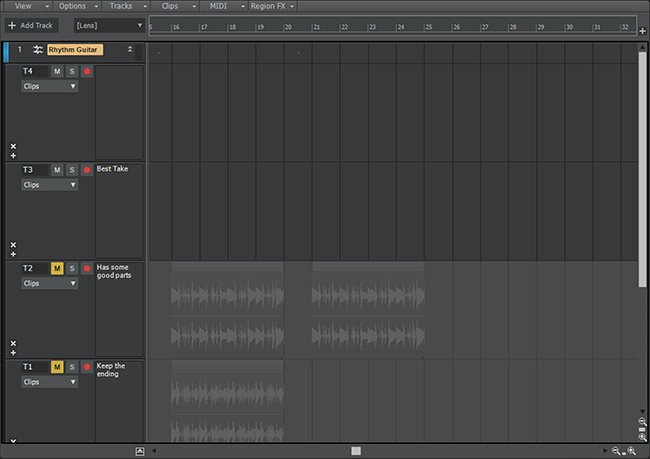
Task: Open the Clips dropdown on lane T2
Action: point(50,284)
